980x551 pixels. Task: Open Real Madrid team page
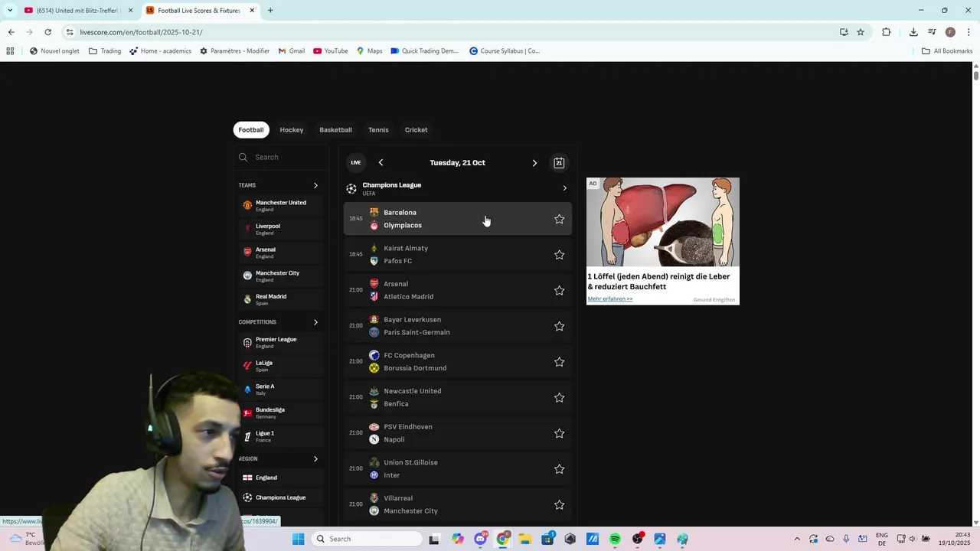click(280, 299)
